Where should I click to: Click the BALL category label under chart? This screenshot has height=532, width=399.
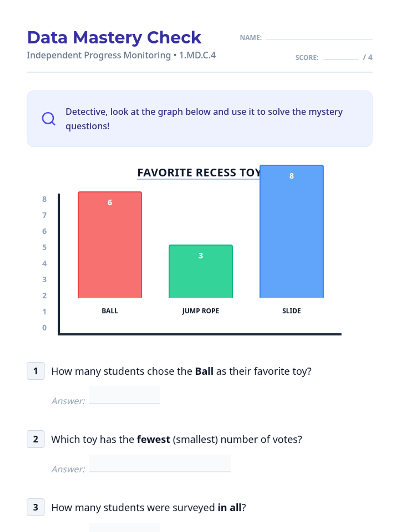pyautogui.click(x=110, y=311)
